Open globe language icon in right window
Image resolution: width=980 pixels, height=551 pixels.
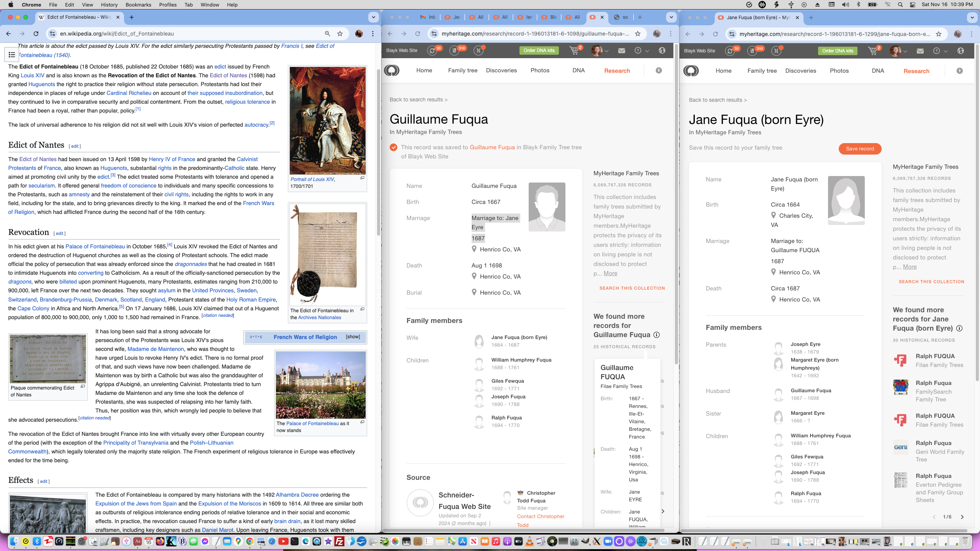click(x=960, y=51)
